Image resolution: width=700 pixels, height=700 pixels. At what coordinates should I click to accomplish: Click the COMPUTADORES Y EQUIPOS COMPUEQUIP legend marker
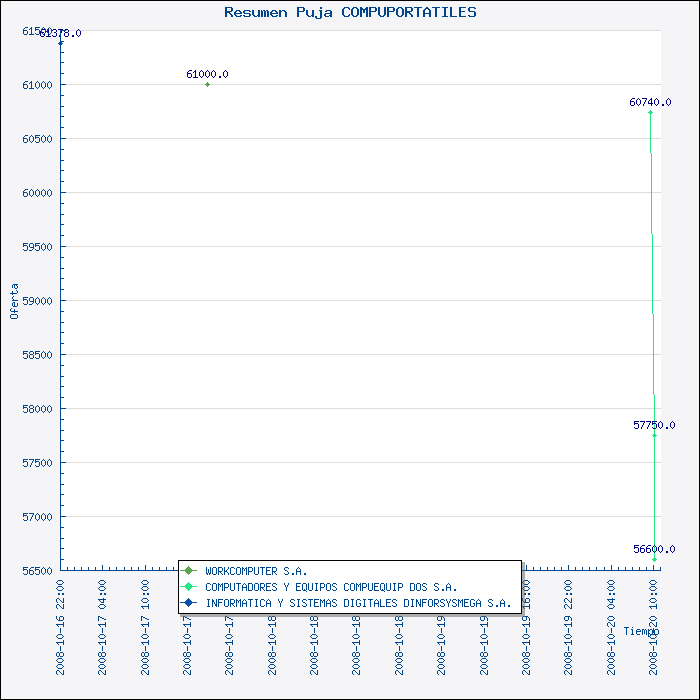tap(188, 587)
